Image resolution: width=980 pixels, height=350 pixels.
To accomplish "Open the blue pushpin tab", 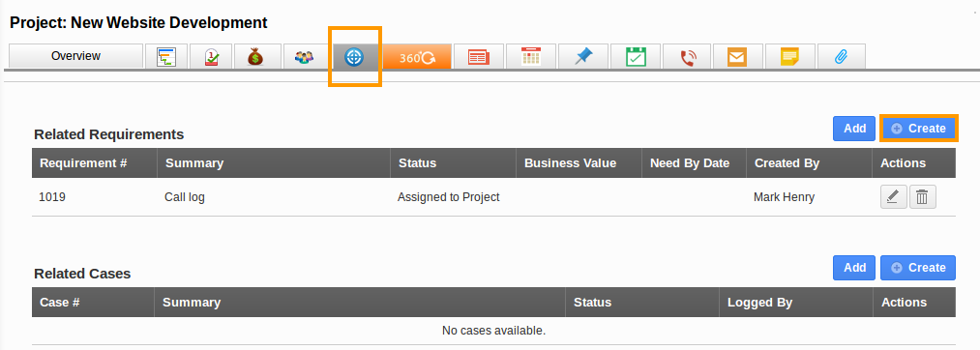I will [x=583, y=57].
